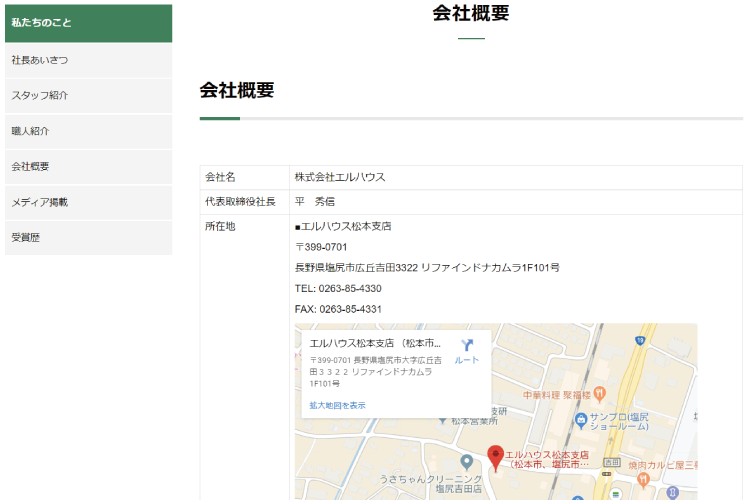Click route 19 highway shield on map
This screenshot has height=500, width=750.
pos(640,341)
